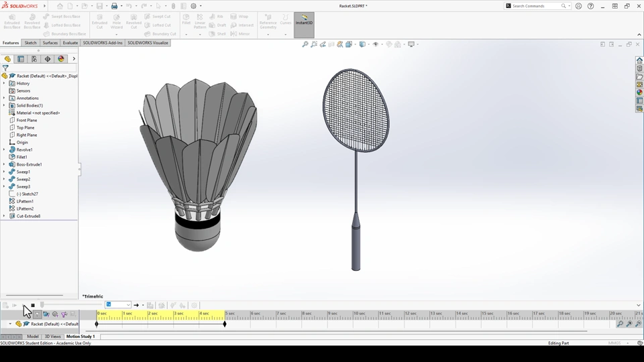Viewport: 644px width, 362px height.
Task: Open the Appearances pane in the right task pane
Action: point(640,93)
